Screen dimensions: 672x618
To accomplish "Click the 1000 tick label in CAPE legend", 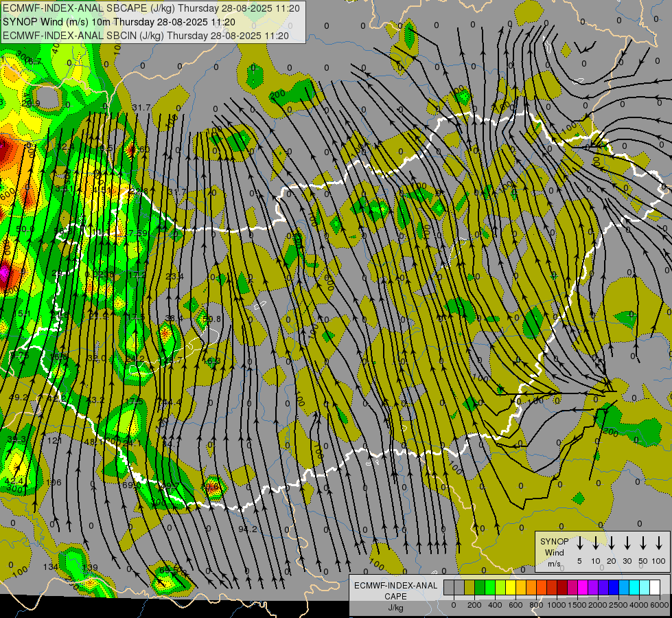I will pyautogui.click(x=557, y=605).
